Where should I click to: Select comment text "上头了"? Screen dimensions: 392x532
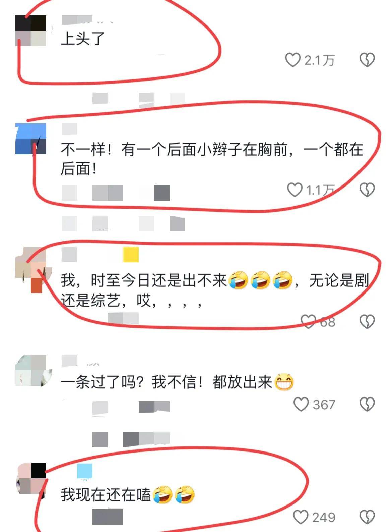click(83, 39)
